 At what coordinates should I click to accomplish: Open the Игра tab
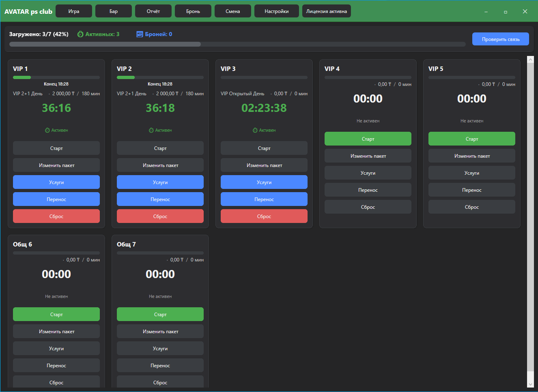coord(74,11)
